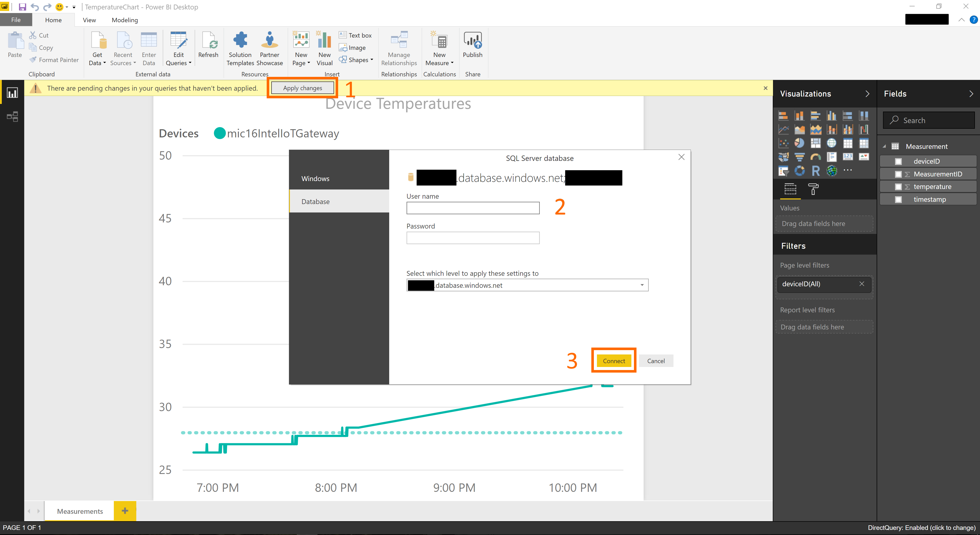Image resolution: width=980 pixels, height=535 pixels.
Task: Select the Database authentication tab
Action: tap(339, 201)
